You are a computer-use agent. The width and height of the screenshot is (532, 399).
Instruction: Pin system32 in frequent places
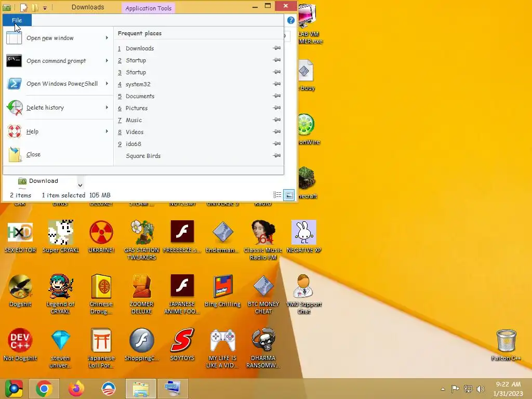tap(277, 84)
